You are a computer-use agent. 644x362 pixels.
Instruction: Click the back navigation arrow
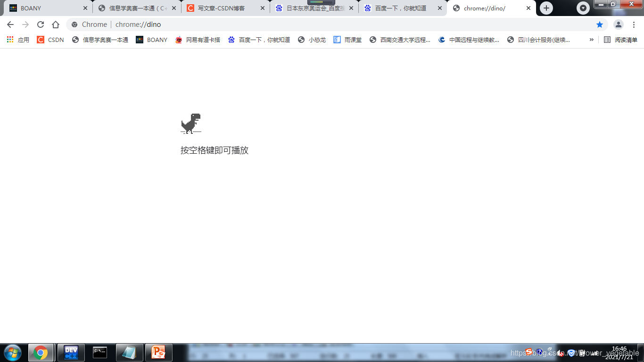10,25
